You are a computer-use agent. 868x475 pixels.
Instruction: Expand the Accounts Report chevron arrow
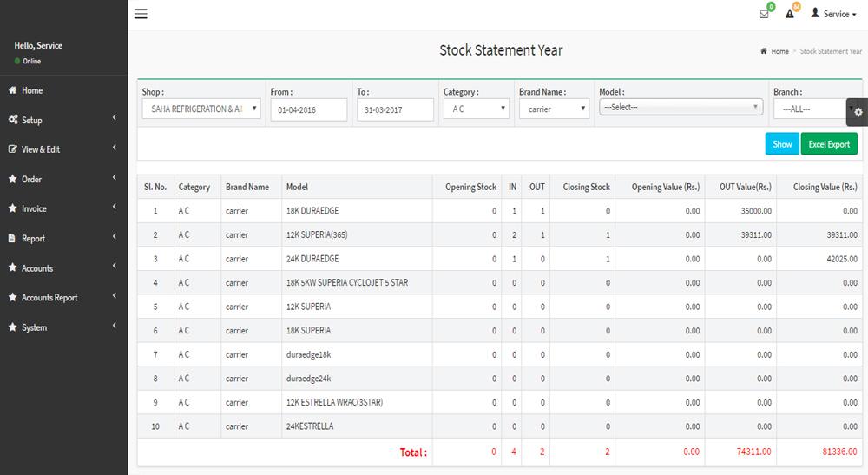[115, 295]
